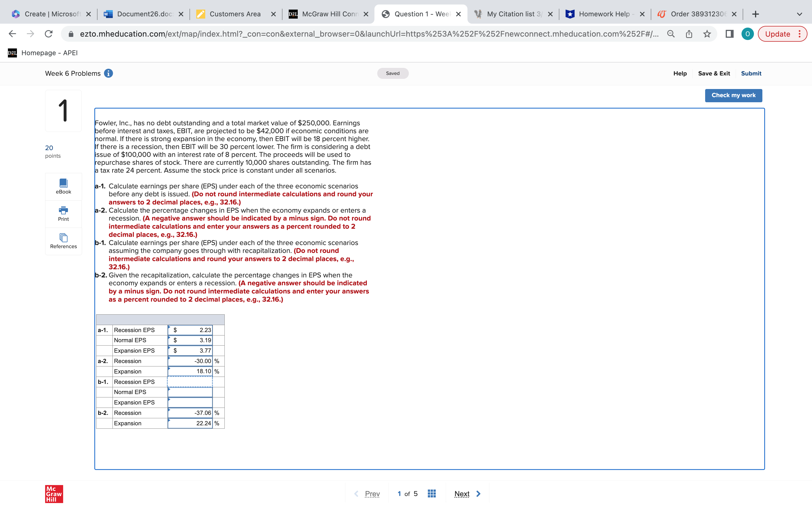Image resolution: width=812 pixels, height=507 pixels.
Task: Switch to the McGraw Hill Connect tab
Action: tap(327, 14)
